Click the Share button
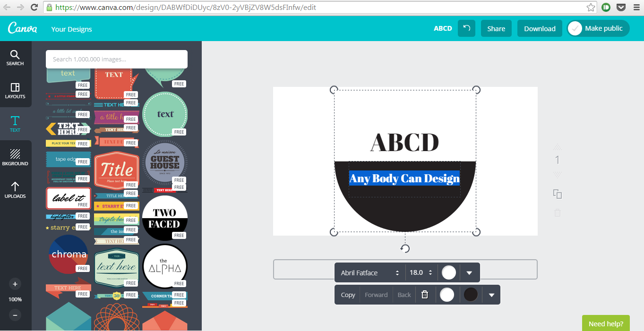The height and width of the screenshot is (331, 644). (x=496, y=28)
